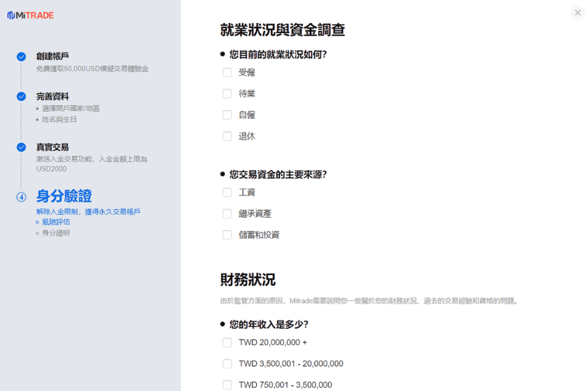Click the 創建帳戶 completed checkmark icon
This screenshot has width=588, height=391.
click(x=21, y=57)
